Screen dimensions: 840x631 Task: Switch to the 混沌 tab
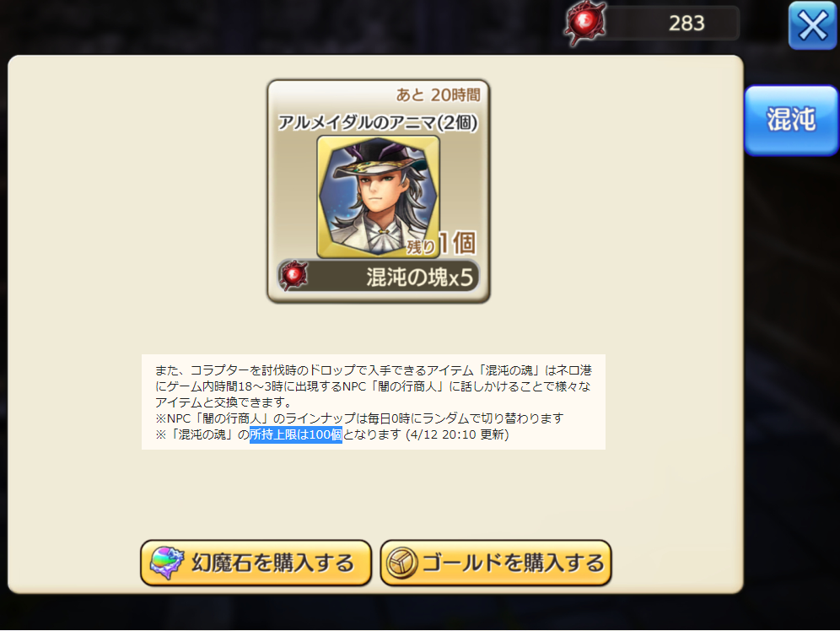(x=791, y=120)
